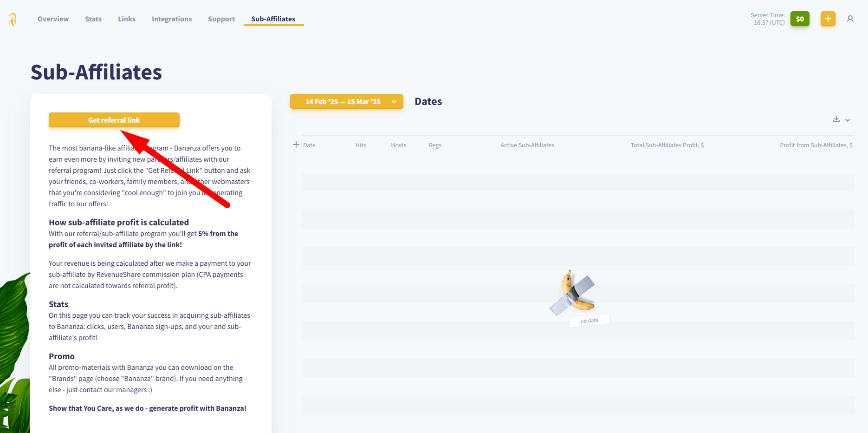868x433 pixels.
Task: Click the Sub-Affiliates page title
Action: click(97, 72)
